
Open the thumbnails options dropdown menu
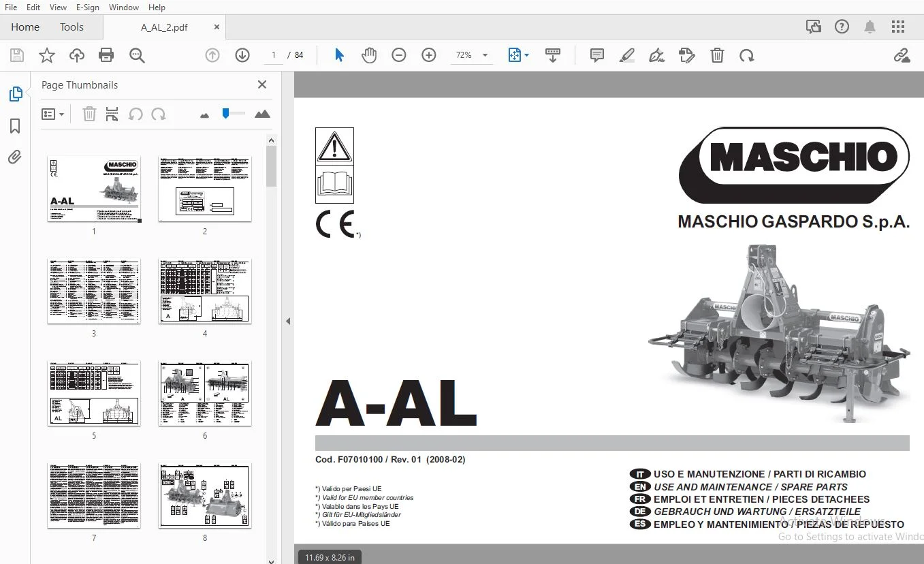pyautogui.click(x=53, y=114)
